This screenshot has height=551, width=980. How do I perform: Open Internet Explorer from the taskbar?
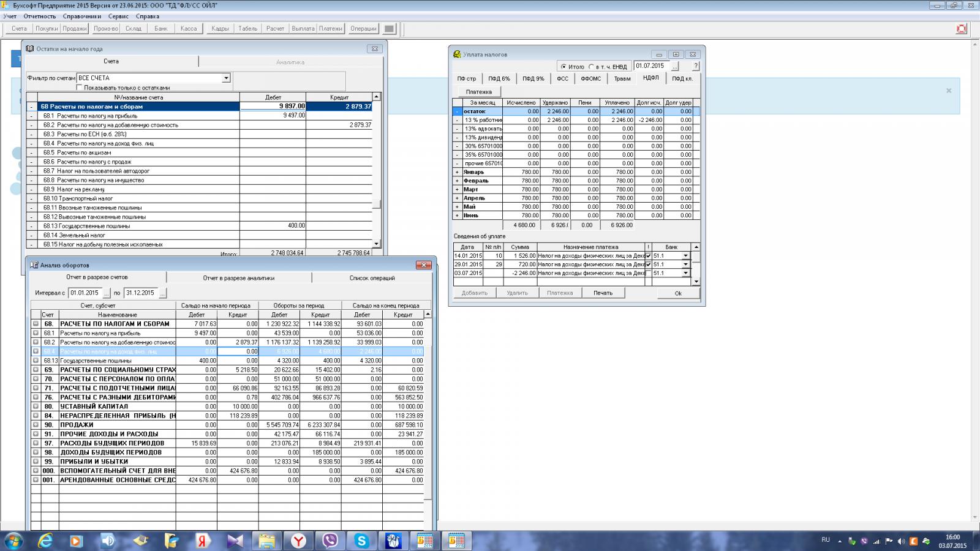(x=45, y=541)
